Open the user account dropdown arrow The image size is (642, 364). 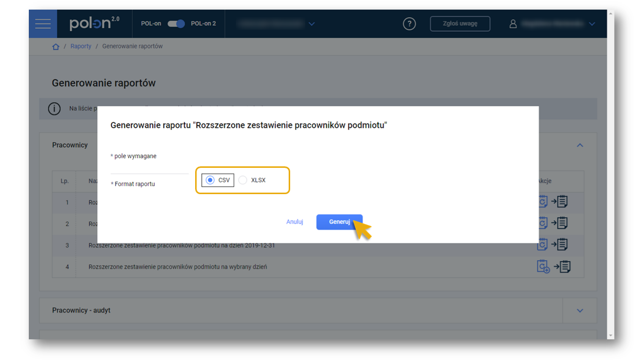click(592, 24)
